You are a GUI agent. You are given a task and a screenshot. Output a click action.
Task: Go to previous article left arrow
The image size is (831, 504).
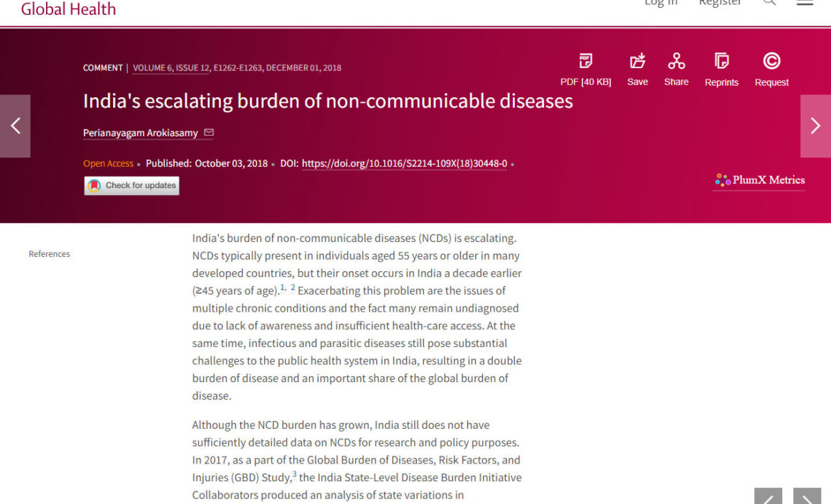(16, 126)
